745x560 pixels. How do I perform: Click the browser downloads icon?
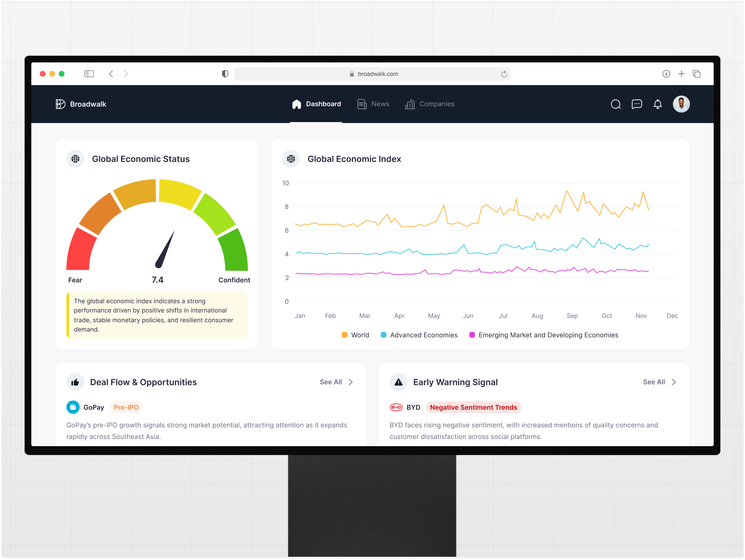pyautogui.click(x=666, y=74)
